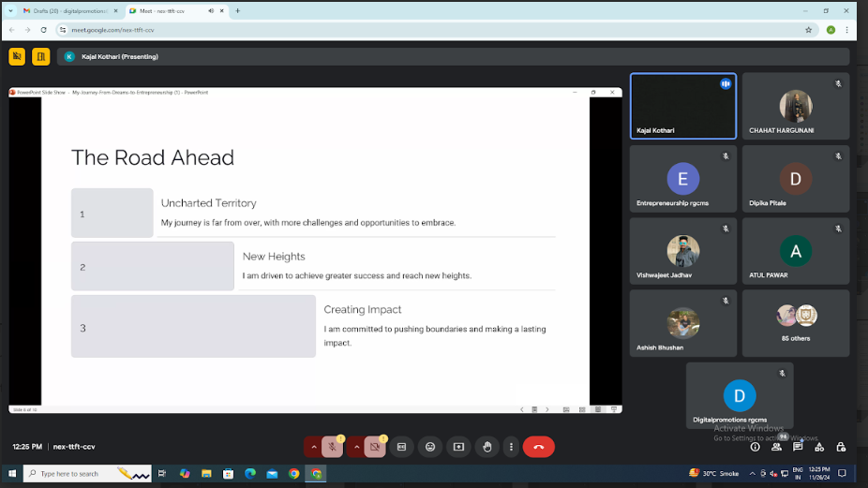The height and width of the screenshot is (488, 868).
Task: Expand video settings arrow beside camera
Action: 356,448
